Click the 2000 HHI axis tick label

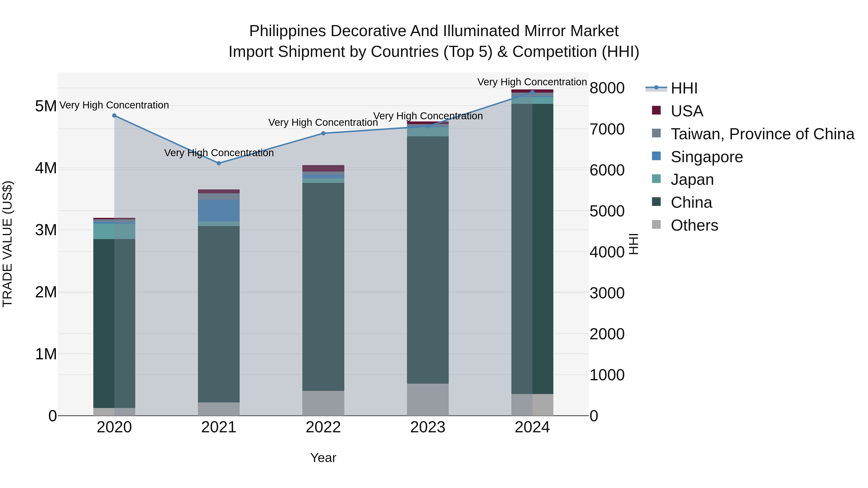pyautogui.click(x=607, y=334)
